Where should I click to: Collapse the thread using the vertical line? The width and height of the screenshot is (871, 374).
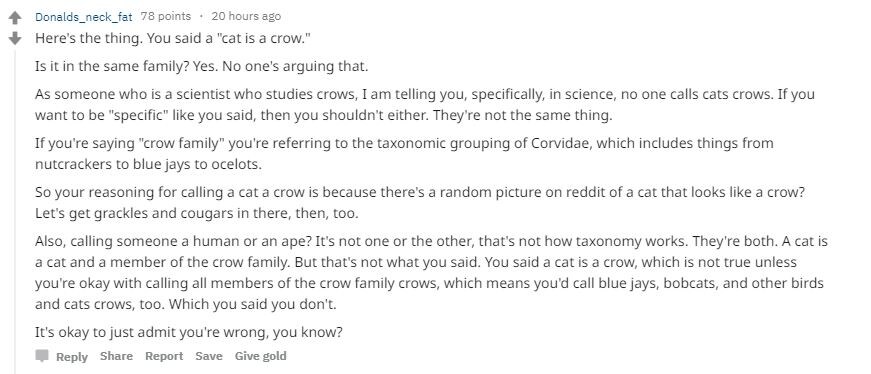[x=15, y=211]
